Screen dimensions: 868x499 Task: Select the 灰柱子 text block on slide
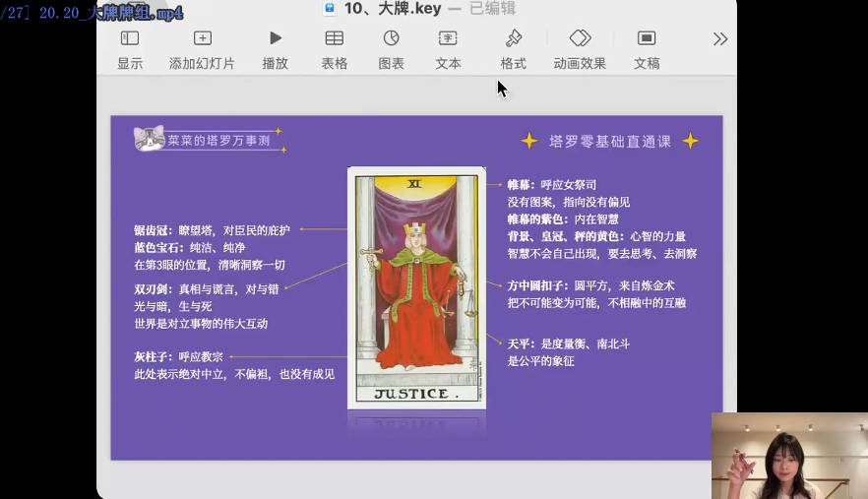(x=233, y=365)
